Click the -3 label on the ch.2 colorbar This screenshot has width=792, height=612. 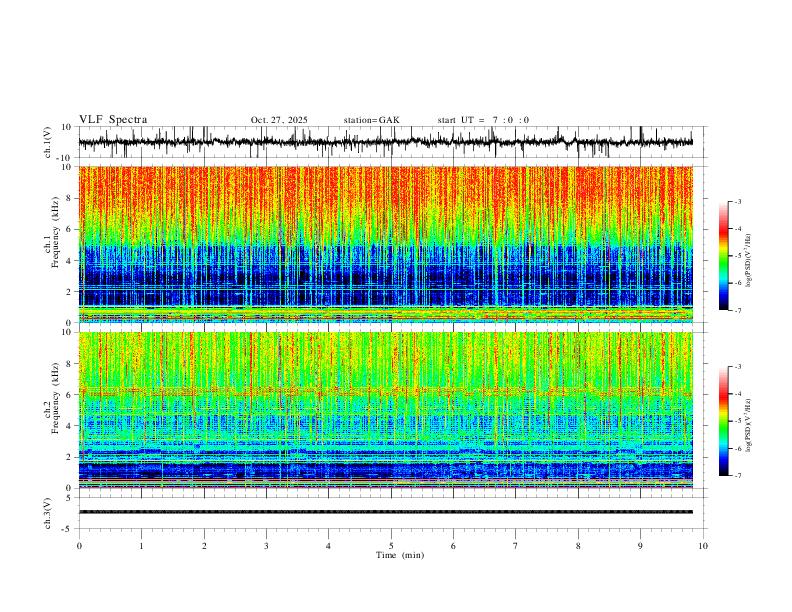pyautogui.click(x=738, y=367)
